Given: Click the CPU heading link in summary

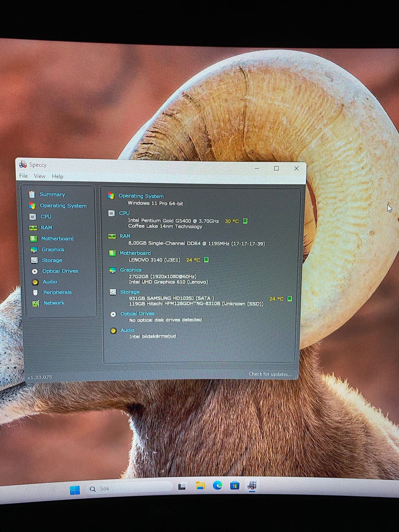Looking at the screenshot, I should tap(124, 213).
